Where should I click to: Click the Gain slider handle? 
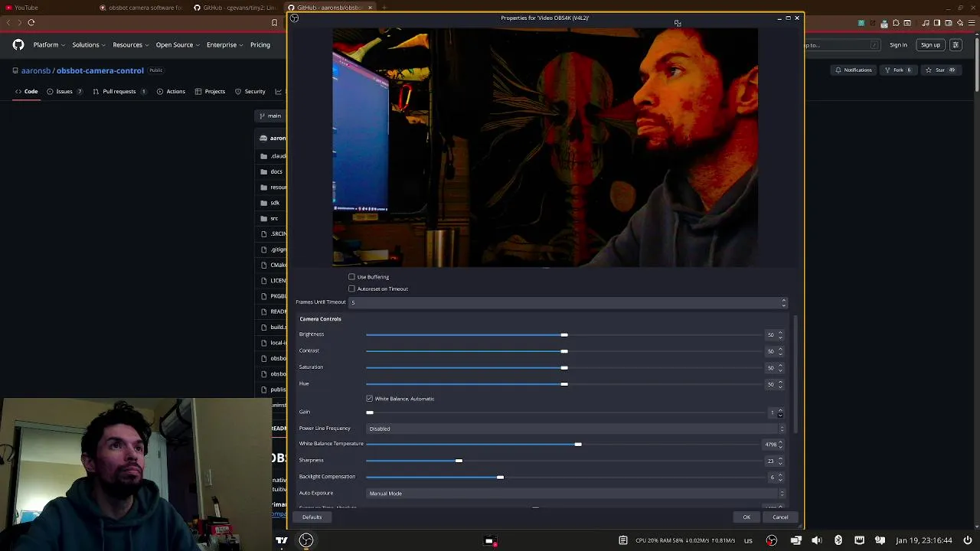(x=370, y=412)
